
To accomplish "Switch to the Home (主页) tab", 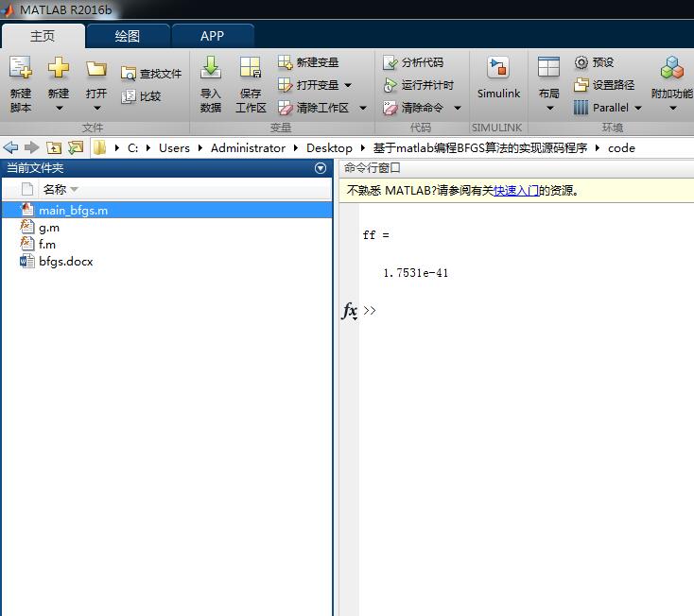I will coord(43,36).
